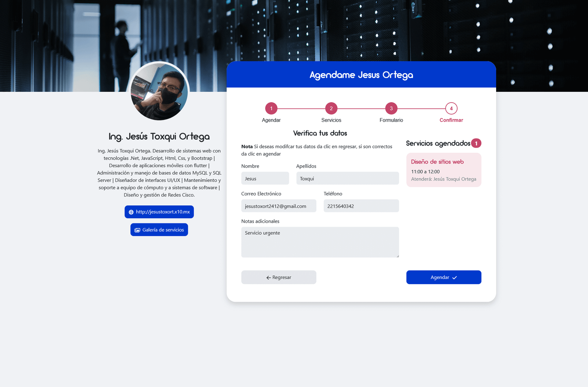Go to step 2 Servicios
The width and height of the screenshot is (588, 387).
[x=331, y=108]
